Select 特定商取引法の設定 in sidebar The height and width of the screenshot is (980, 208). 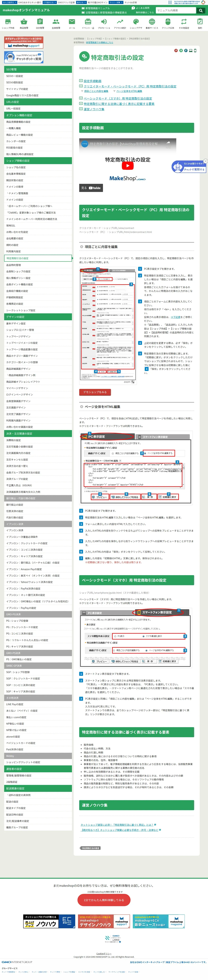pyautogui.click(x=38, y=258)
